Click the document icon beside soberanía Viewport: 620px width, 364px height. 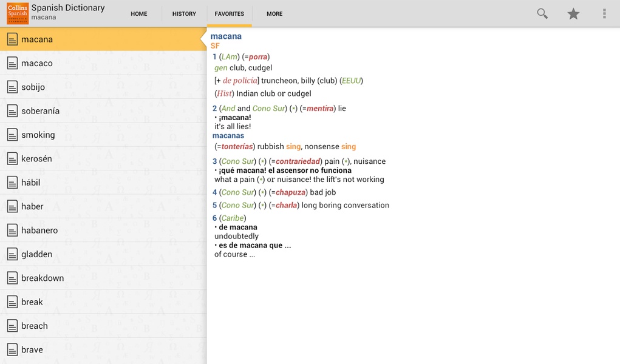click(x=12, y=111)
